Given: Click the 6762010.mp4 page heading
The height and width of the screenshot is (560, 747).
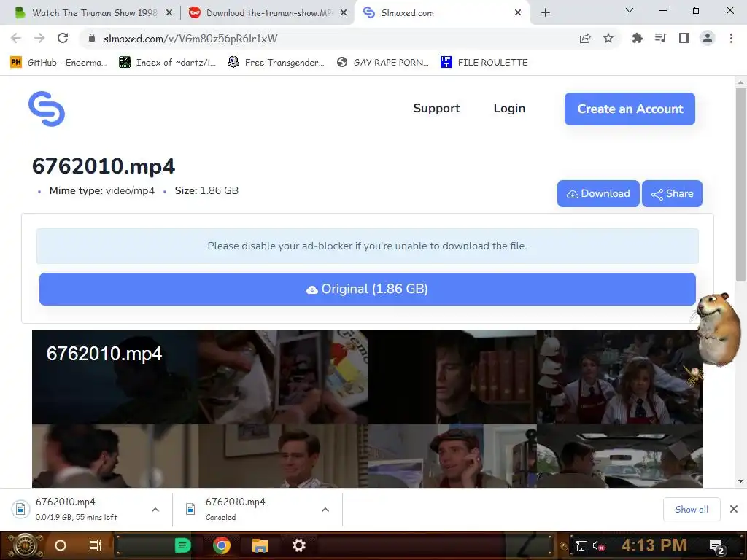Looking at the screenshot, I should 104,166.
